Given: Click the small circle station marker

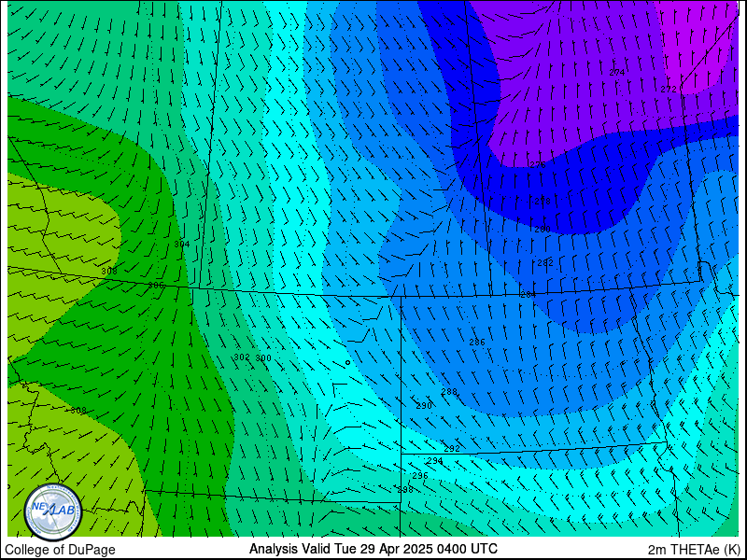Looking at the screenshot, I should tap(347, 362).
